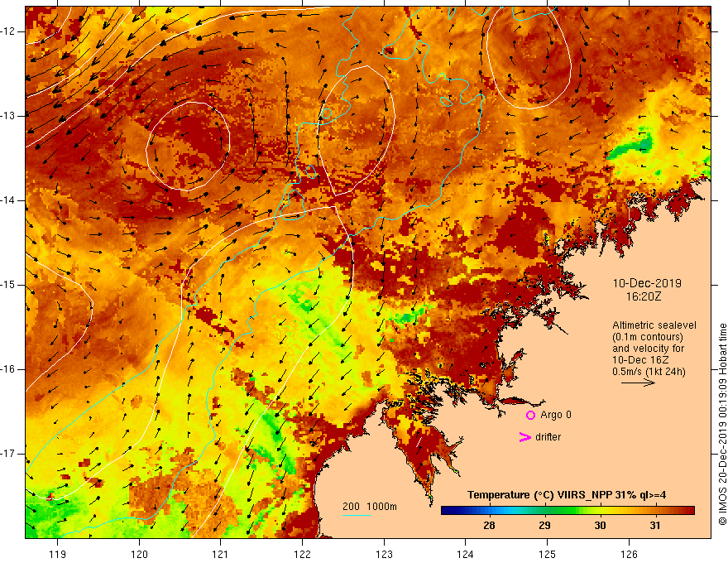Click latitude axis label -16
Viewport: 728px width, 563px height.
point(8,369)
